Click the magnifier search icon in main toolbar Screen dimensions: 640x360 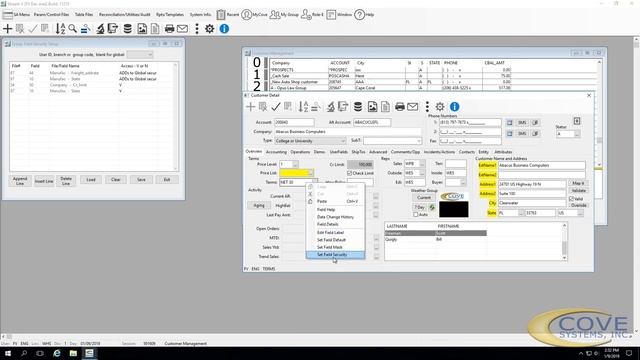(73, 29)
